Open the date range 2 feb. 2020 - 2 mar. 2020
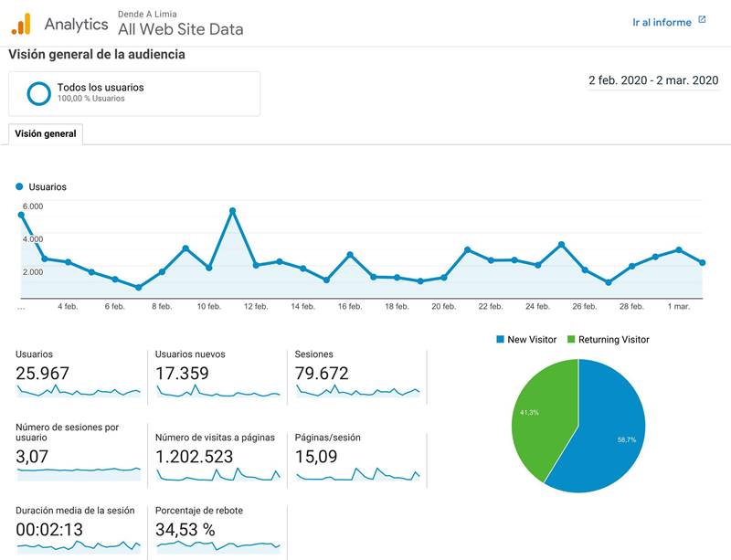Image resolution: width=731 pixels, height=560 pixels. (x=653, y=80)
